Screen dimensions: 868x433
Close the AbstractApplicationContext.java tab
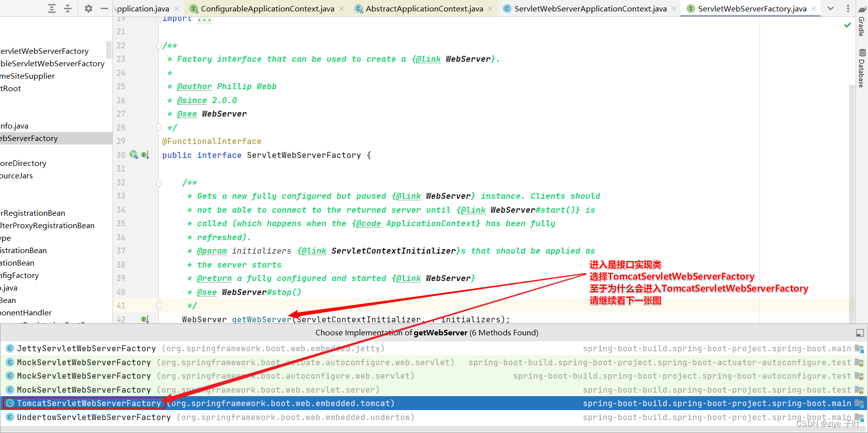point(490,8)
